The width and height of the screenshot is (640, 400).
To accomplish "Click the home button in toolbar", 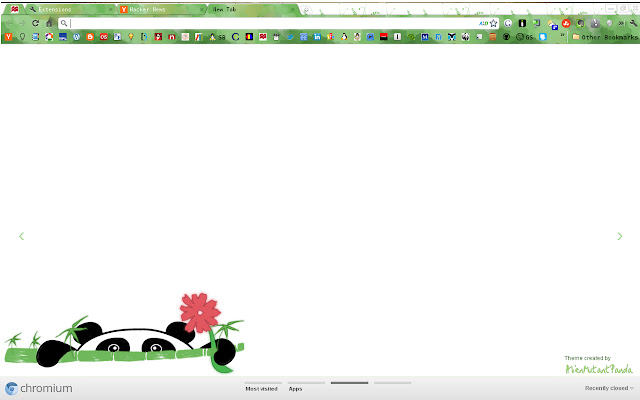I will coord(49,23).
